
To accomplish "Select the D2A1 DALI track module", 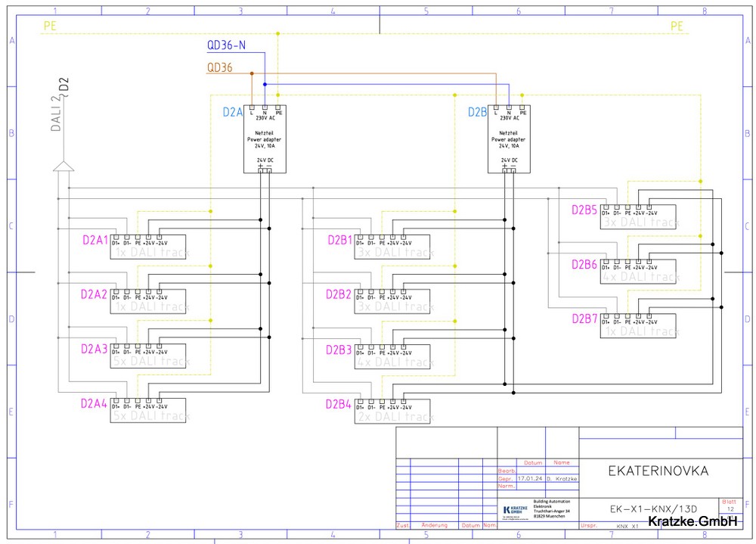I will tap(148, 247).
